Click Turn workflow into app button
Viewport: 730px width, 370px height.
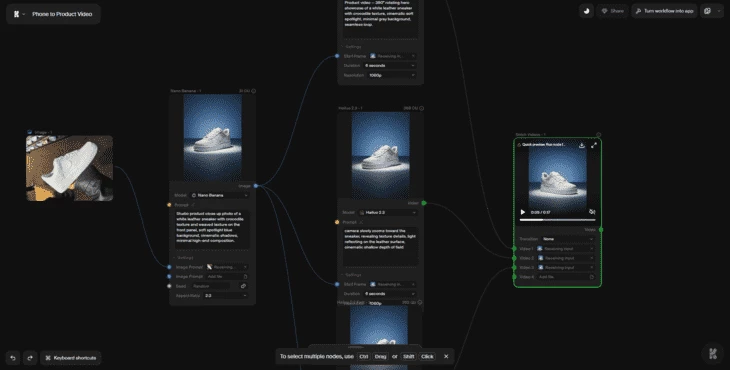(x=664, y=11)
